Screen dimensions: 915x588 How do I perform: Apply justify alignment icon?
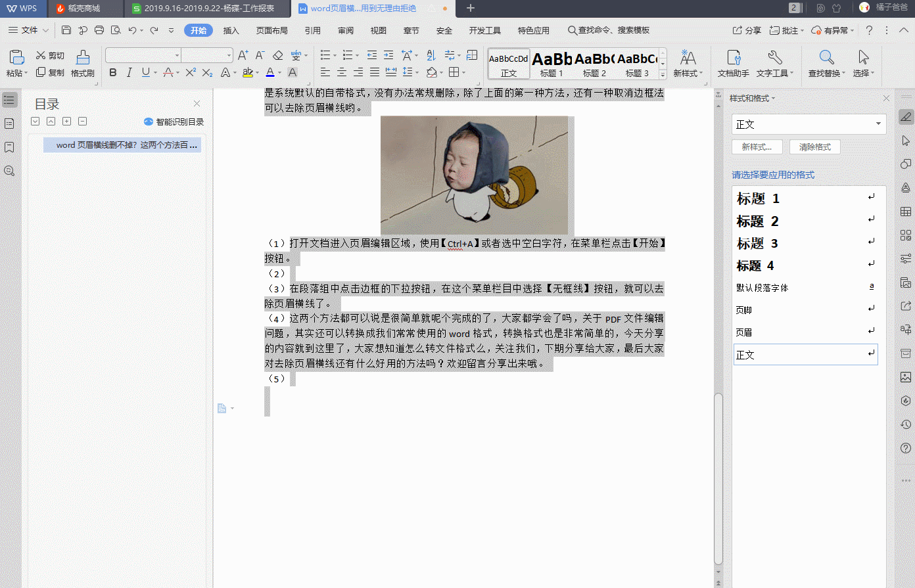tap(374, 72)
